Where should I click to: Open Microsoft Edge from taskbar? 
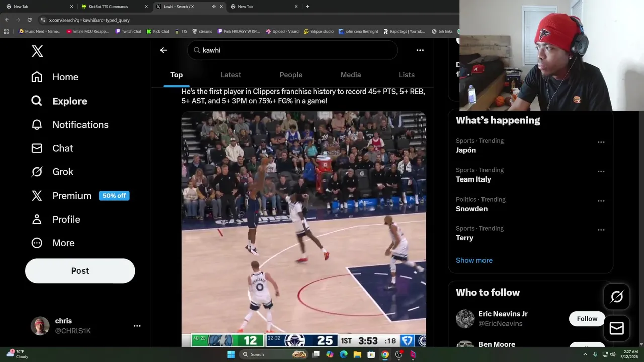click(343, 354)
